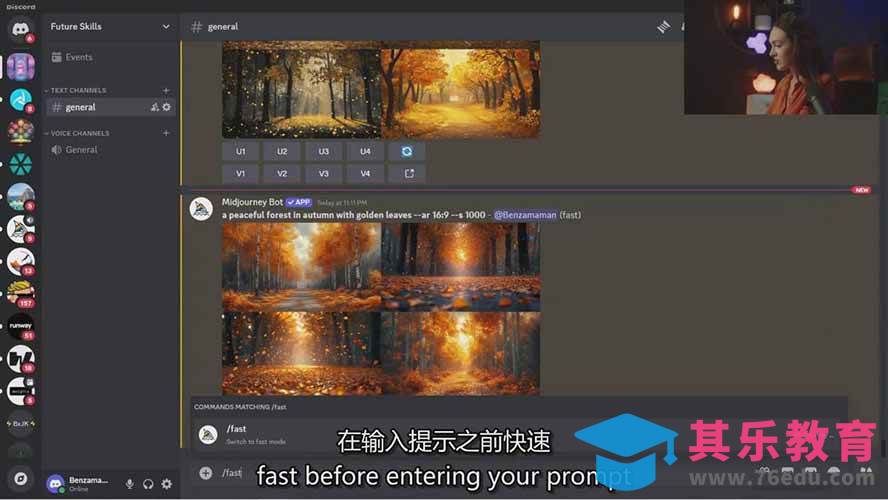Click U4 upscale button
The image size is (888, 500).
coord(365,151)
